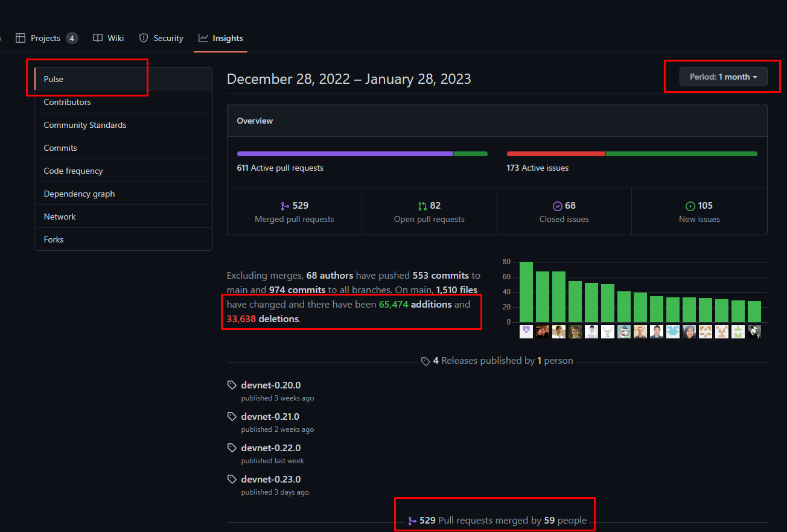Click the tag icon beside devnet-0.20.0
Screen dimensions: 787x532
point(232,385)
